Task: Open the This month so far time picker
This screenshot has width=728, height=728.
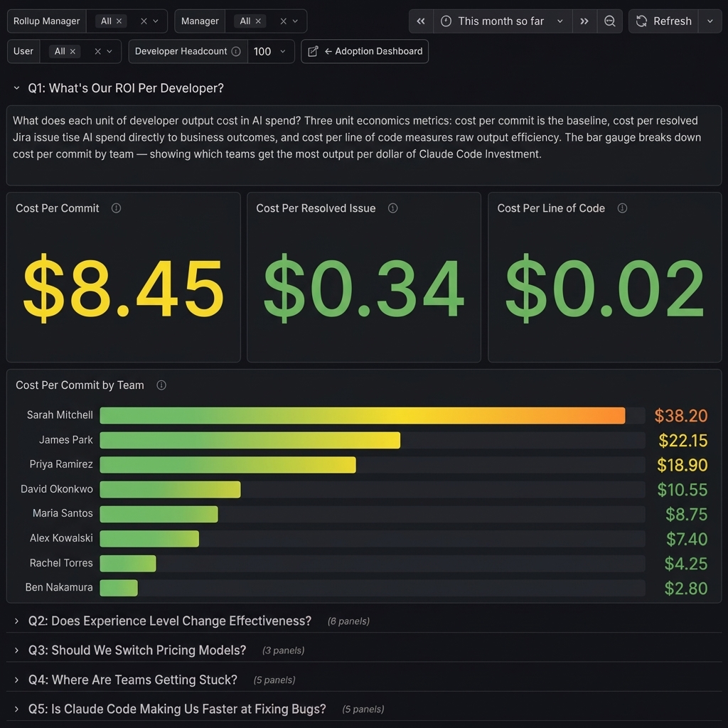Action: [500, 21]
